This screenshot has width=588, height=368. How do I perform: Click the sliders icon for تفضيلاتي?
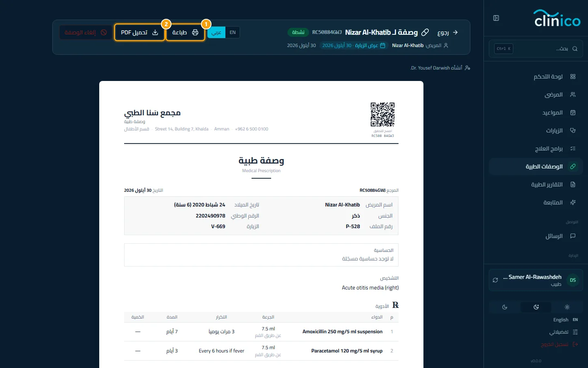[575, 332]
